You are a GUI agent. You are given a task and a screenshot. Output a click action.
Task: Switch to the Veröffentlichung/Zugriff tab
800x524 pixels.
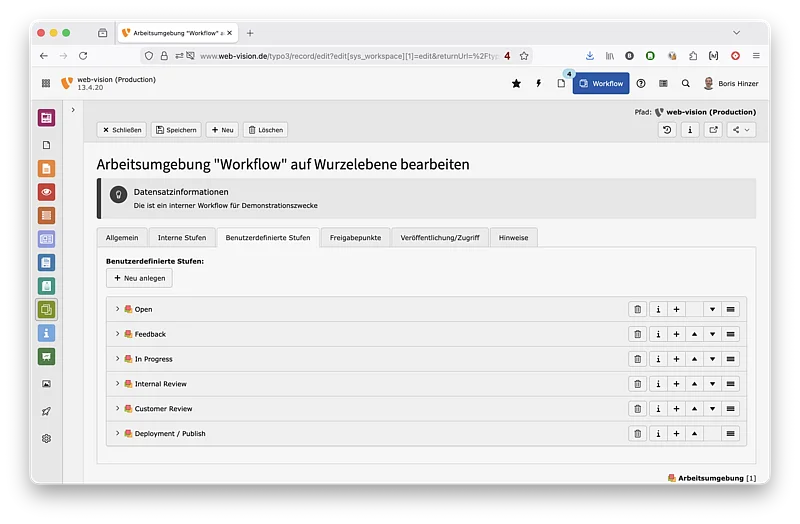440,237
